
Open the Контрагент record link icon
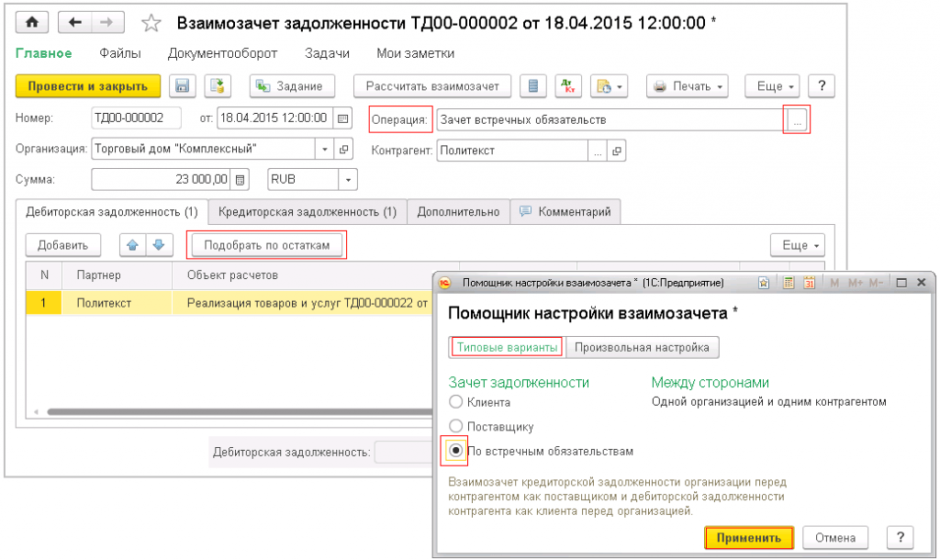(x=616, y=151)
